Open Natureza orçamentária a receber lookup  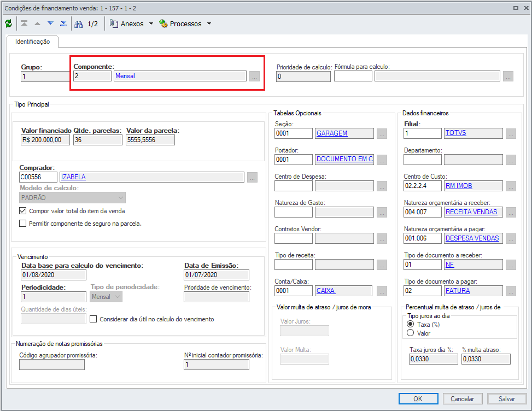click(x=511, y=212)
